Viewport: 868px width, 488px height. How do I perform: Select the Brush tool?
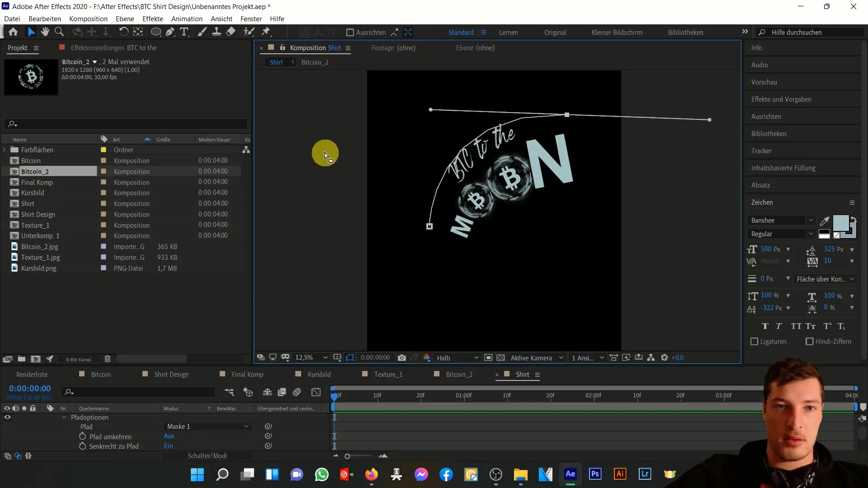(202, 32)
